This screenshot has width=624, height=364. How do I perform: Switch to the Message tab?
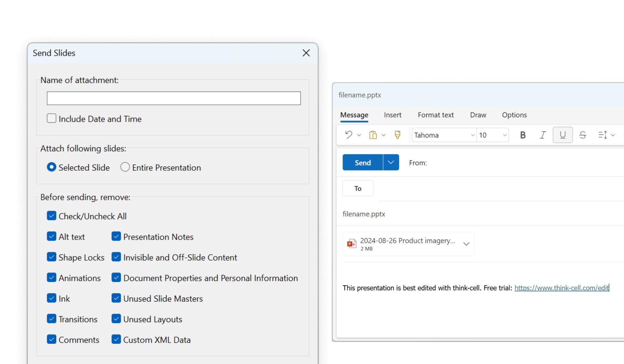pos(354,115)
